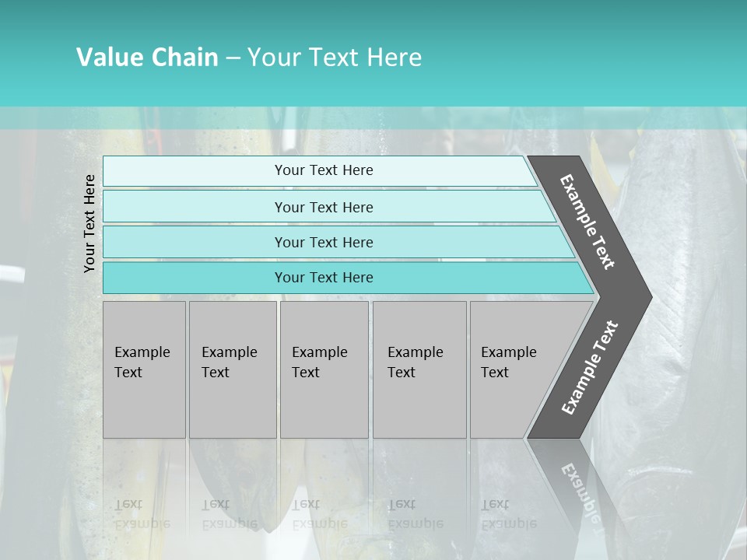The width and height of the screenshot is (747, 560).
Task: Select the fourth 'Your Text Here' bar
Action: [323, 278]
